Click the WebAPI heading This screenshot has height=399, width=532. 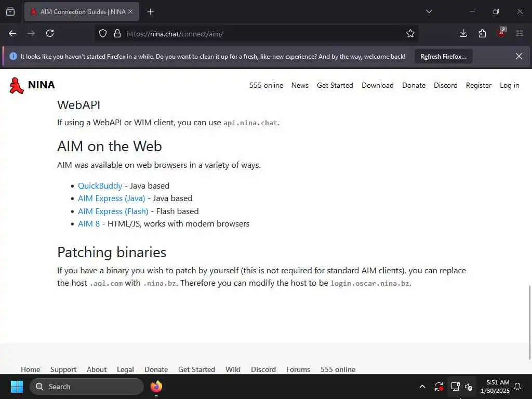coord(79,105)
